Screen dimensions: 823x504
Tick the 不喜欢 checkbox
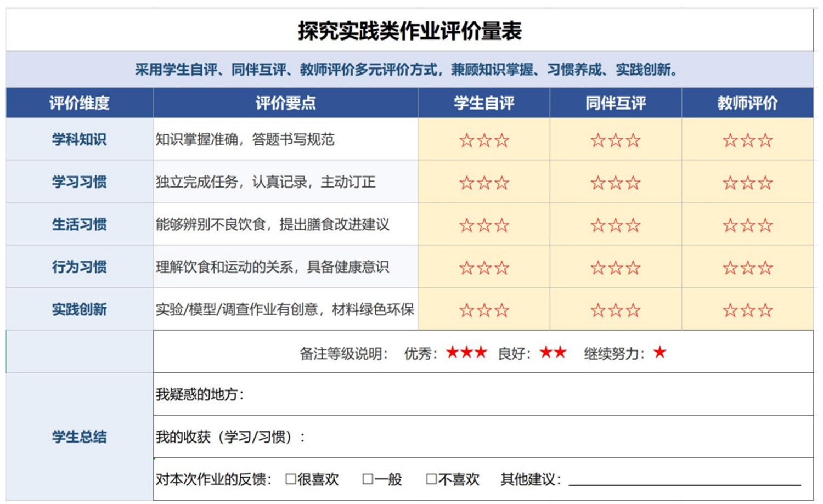point(432,479)
